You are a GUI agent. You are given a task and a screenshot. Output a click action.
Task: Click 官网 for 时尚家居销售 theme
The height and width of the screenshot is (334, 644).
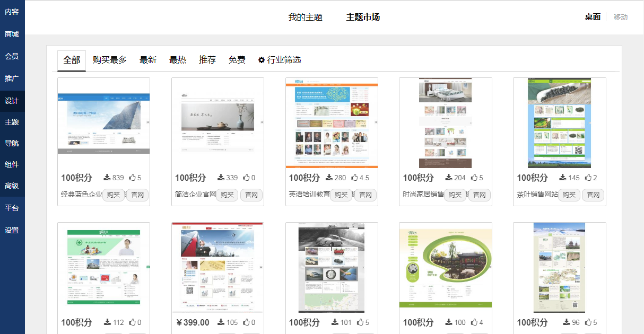(479, 195)
